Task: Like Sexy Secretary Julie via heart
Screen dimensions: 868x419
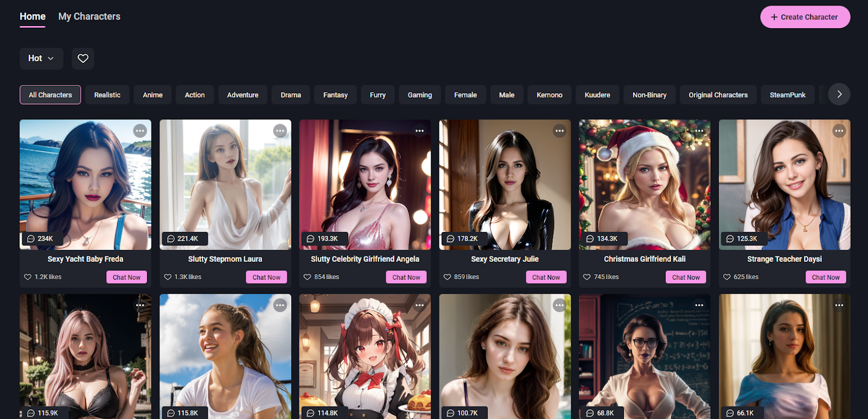Action: pyautogui.click(x=448, y=277)
